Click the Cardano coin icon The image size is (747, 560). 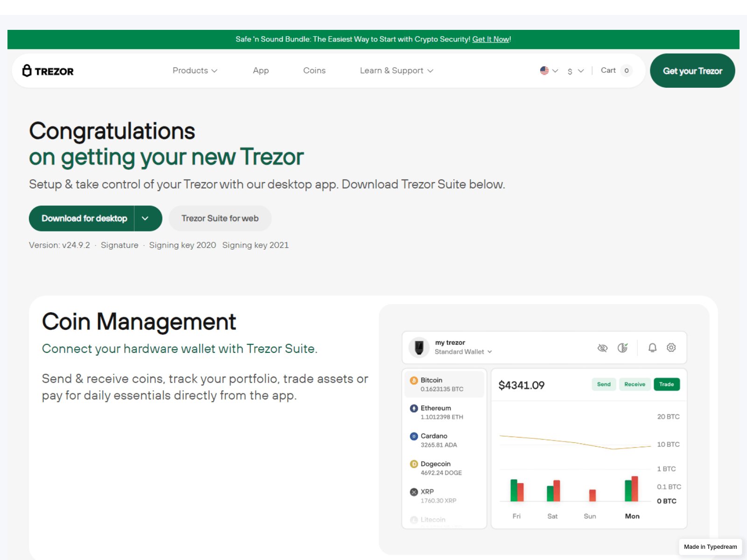(x=414, y=436)
